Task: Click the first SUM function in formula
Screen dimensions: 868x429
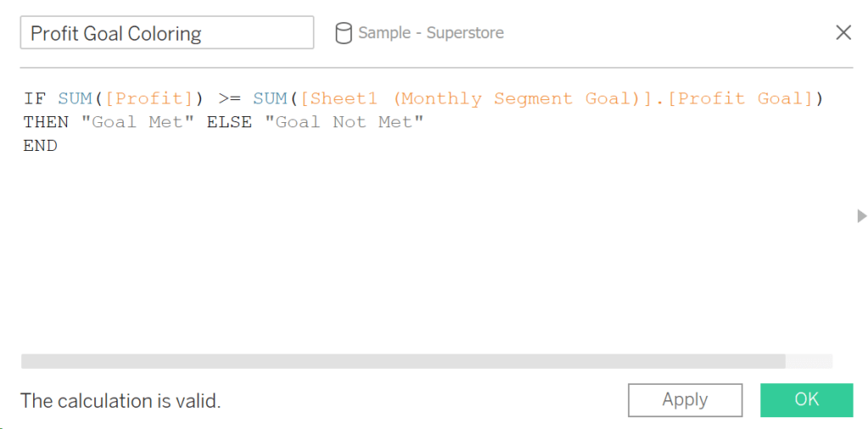Action: click(x=75, y=99)
